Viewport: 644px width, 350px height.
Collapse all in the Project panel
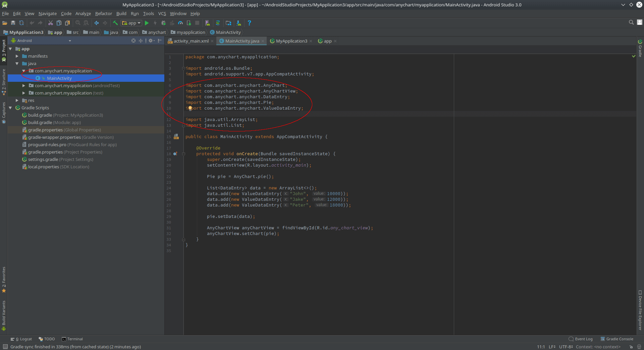(x=141, y=41)
